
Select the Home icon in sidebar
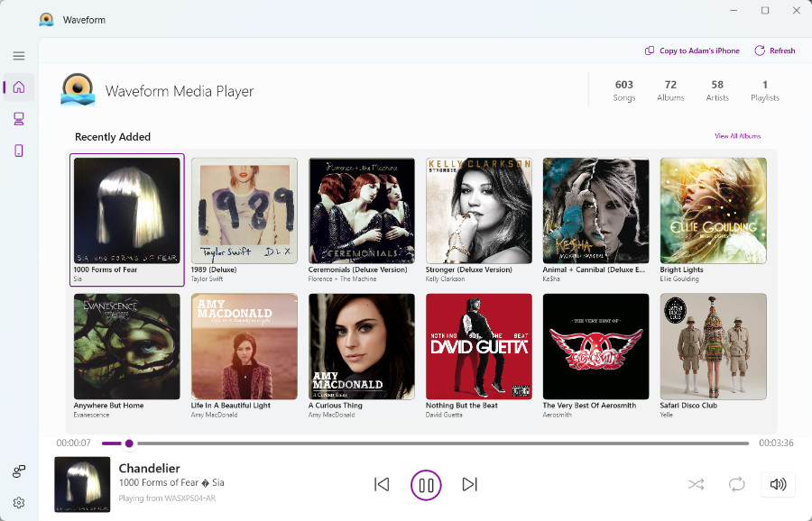[x=18, y=87]
